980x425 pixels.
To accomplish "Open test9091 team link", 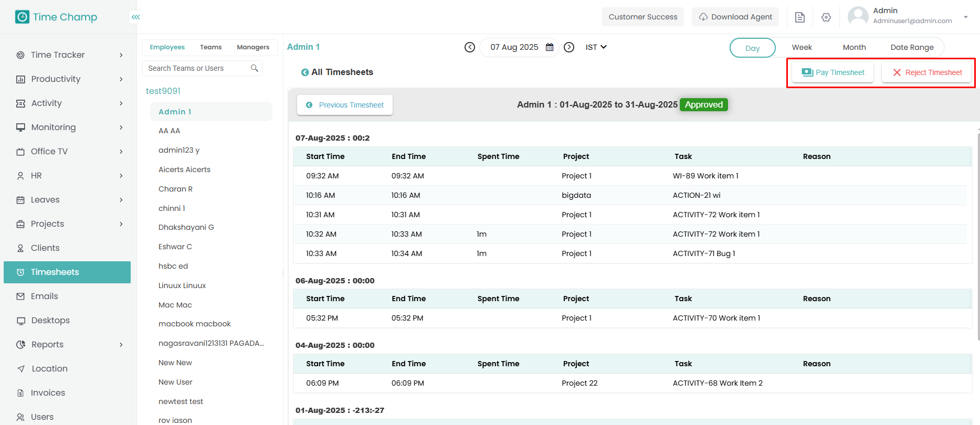I will (163, 91).
